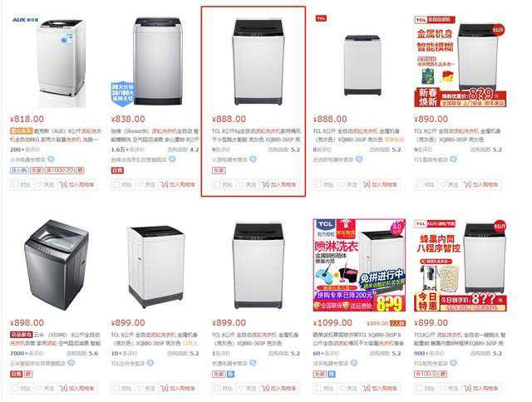Enable compare checkbox for ¥1099.00 item
The width and height of the screenshot is (532, 402).
click(319, 388)
